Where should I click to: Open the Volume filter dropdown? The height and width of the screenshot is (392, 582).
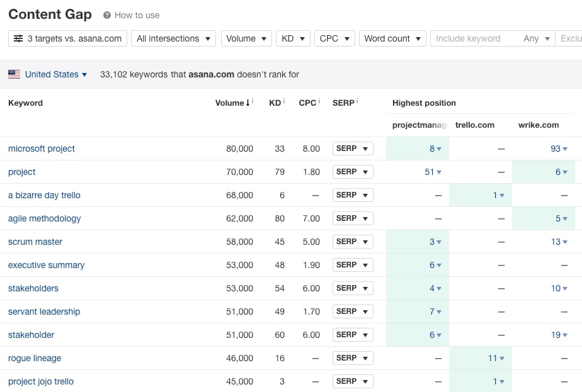tap(246, 38)
